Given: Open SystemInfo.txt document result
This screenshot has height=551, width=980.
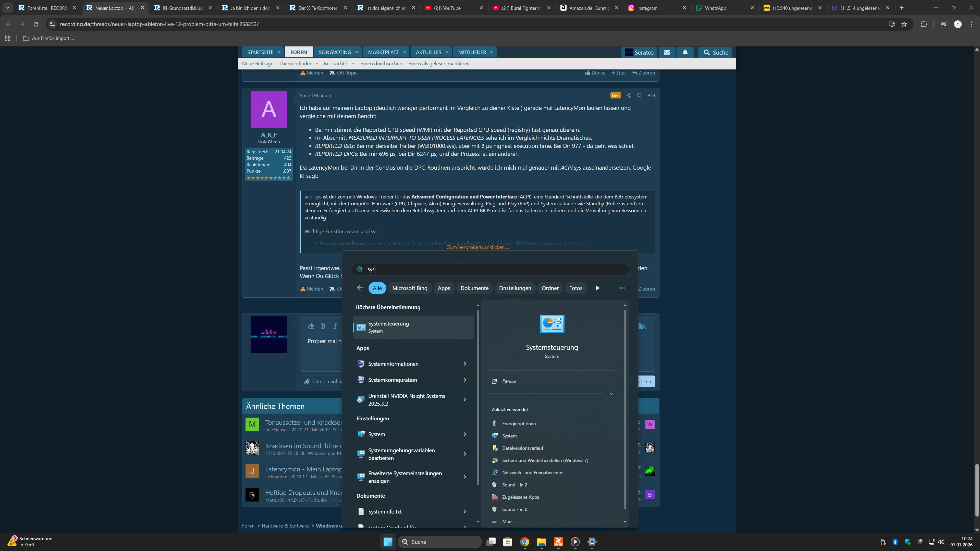Looking at the screenshot, I should coord(413,511).
